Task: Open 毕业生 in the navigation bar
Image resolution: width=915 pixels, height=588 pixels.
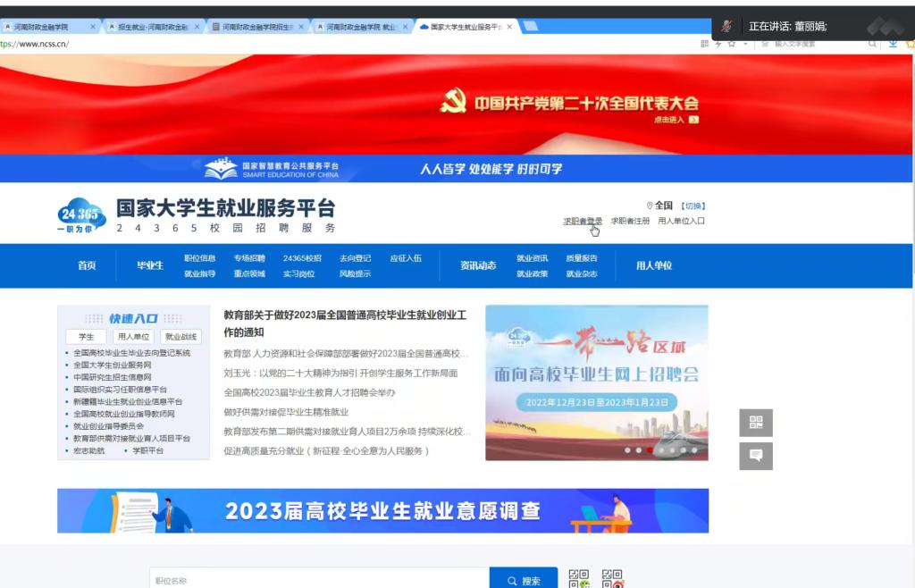Action: (x=150, y=265)
